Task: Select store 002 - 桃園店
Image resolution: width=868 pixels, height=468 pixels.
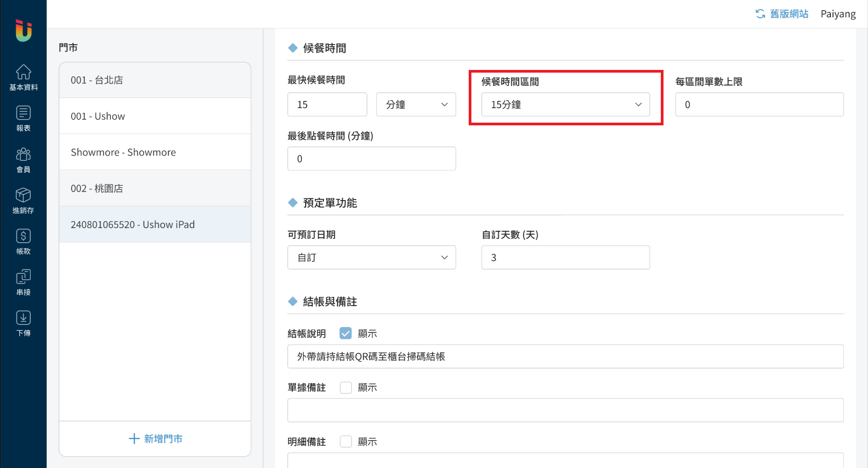Action: [155, 188]
